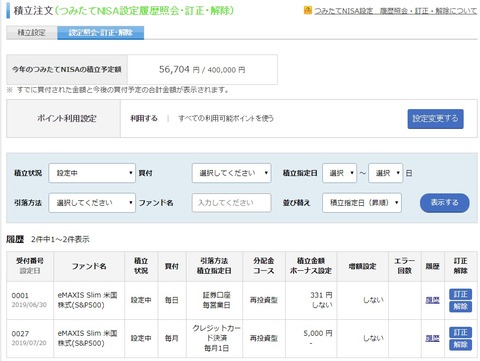
Task: Select the 設定照会・訂正・解除 tab
Action: pos(101,33)
